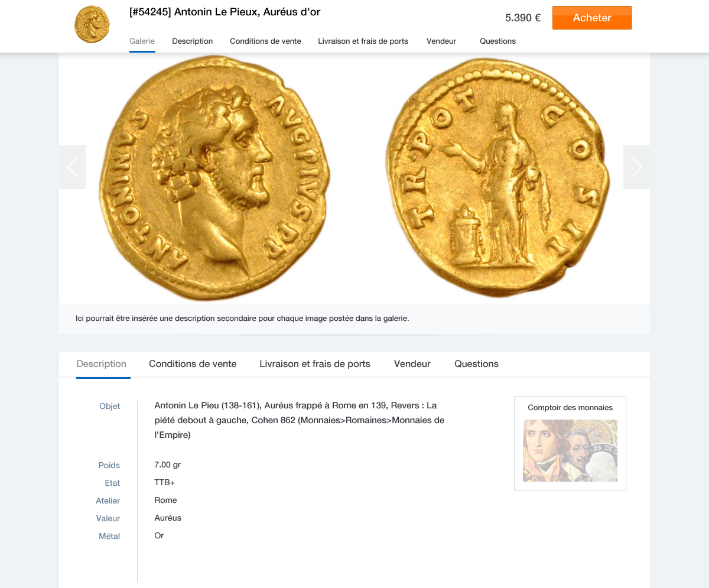
Task: Open the Galerie tab in the header
Action: tap(142, 41)
